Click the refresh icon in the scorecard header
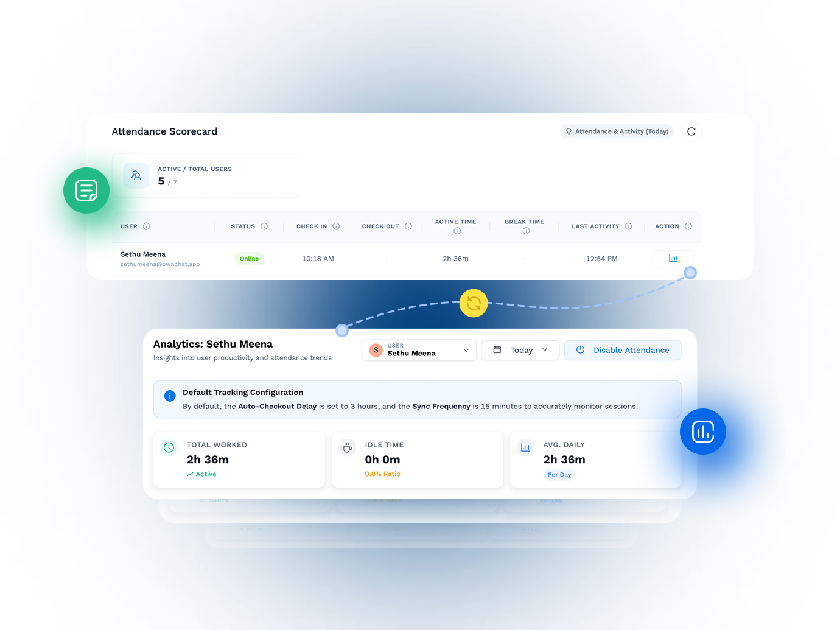Image resolution: width=840 pixels, height=630 pixels. coord(691,131)
